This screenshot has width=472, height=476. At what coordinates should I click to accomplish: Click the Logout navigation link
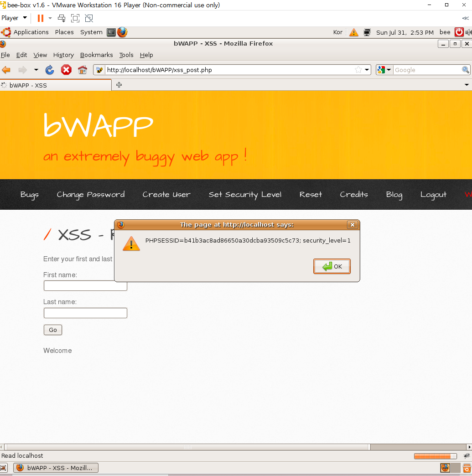[433, 195]
